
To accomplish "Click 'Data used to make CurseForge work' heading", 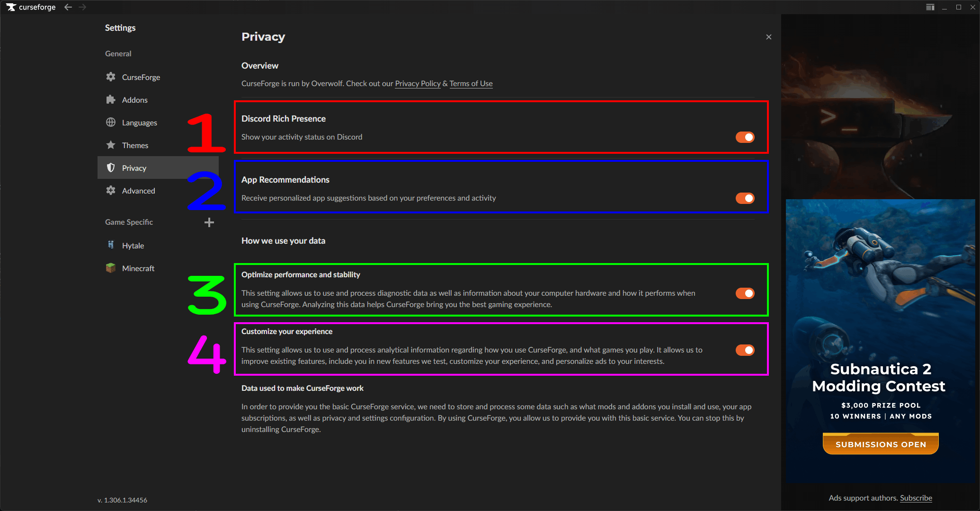I will [303, 388].
